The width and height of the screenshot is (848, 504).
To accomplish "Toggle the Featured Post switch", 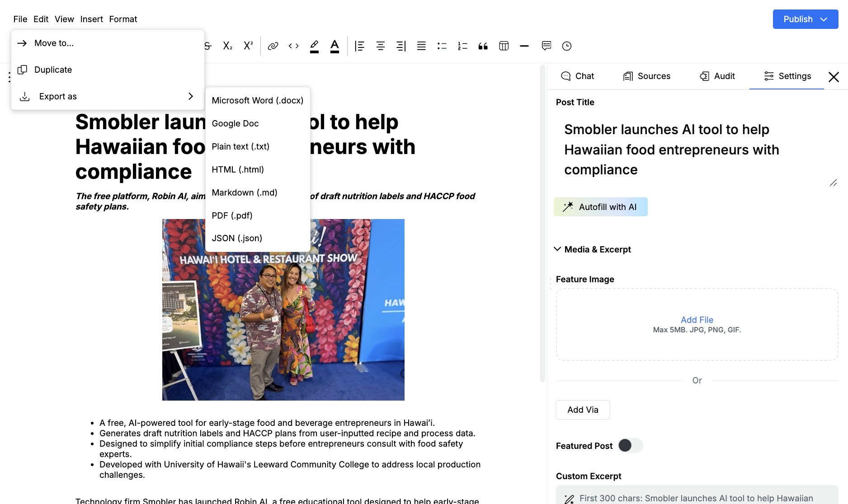I will pos(631,446).
